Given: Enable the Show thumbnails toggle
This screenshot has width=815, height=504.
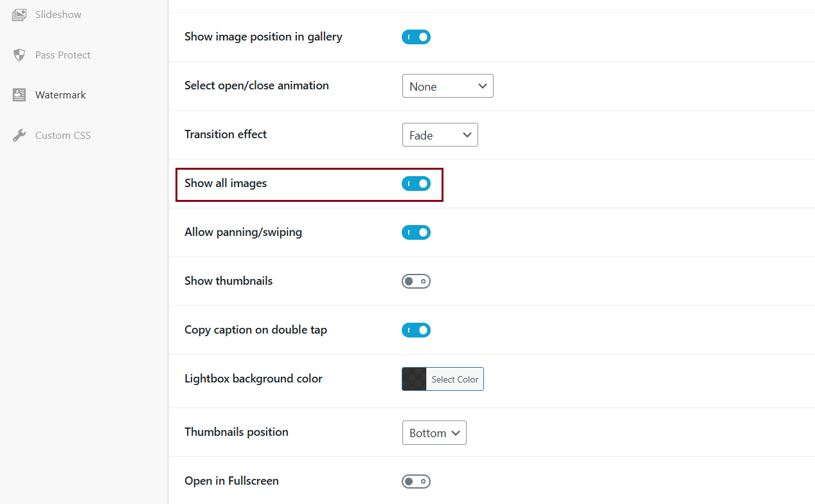Looking at the screenshot, I should [x=416, y=282].
